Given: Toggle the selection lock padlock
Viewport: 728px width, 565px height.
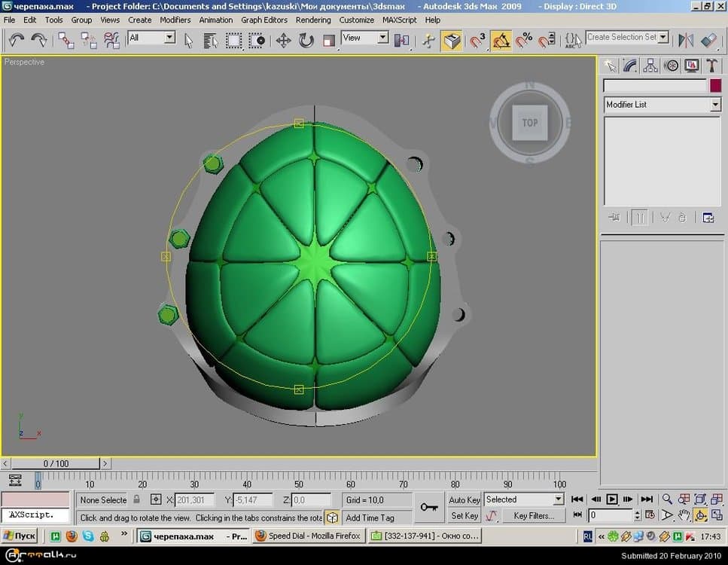Looking at the screenshot, I should [x=136, y=499].
